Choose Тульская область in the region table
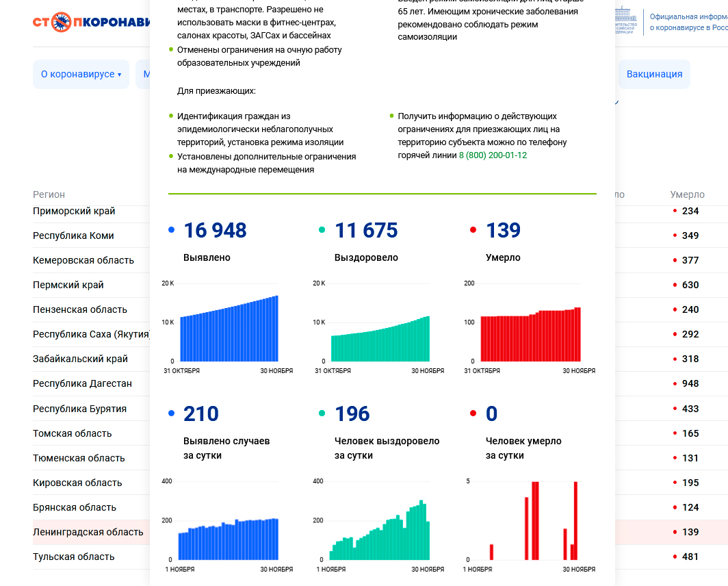 point(74,557)
